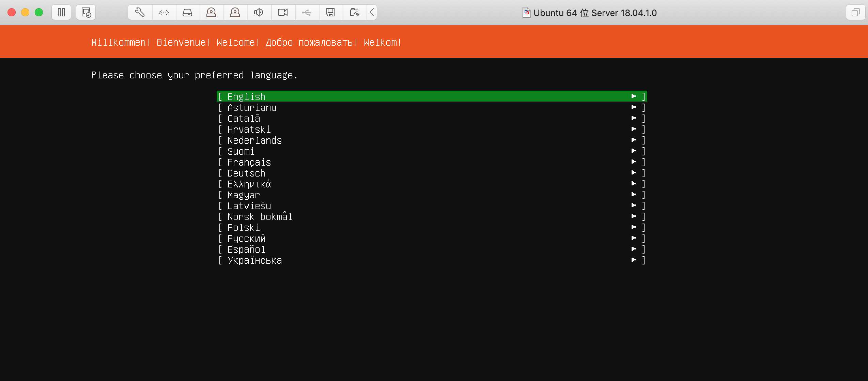Select Nederlands language
Viewport: 868px width, 381px height.
(x=432, y=140)
